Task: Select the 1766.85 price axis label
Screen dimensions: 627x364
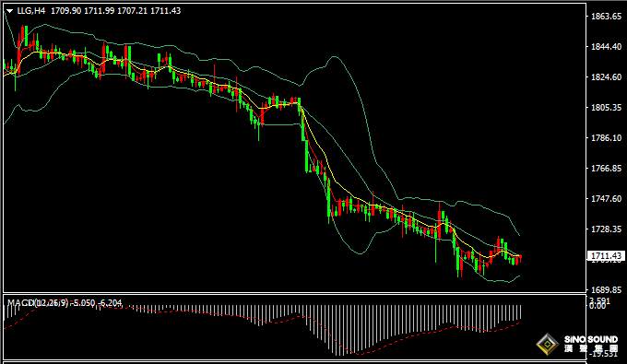Action: click(x=606, y=169)
